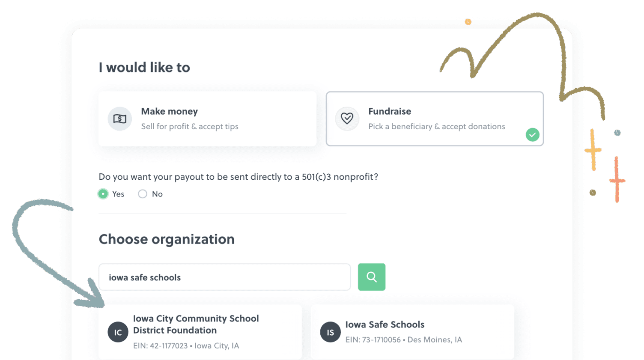Click the 'EIN: 73-1710056 • Des Moines, IA' text
The width and height of the screenshot is (644, 360).
pos(403,339)
